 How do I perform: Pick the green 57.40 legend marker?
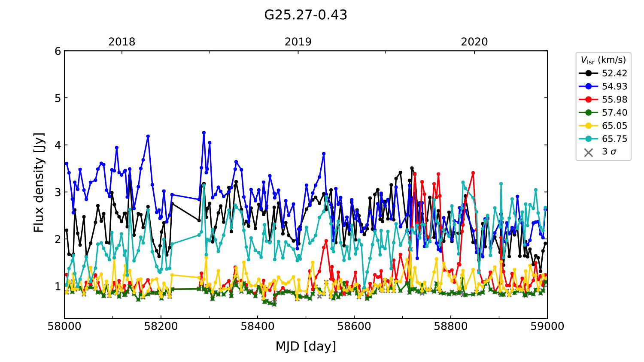point(588,113)
